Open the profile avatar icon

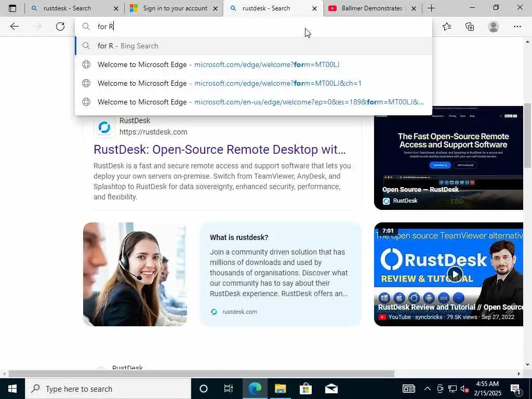[x=494, y=26]
